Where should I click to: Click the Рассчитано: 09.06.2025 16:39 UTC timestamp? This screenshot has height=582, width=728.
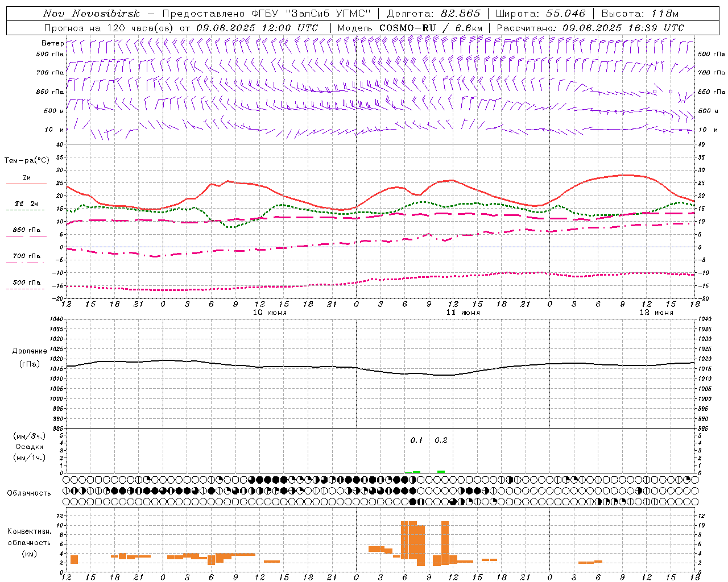[x=590, y=28]
